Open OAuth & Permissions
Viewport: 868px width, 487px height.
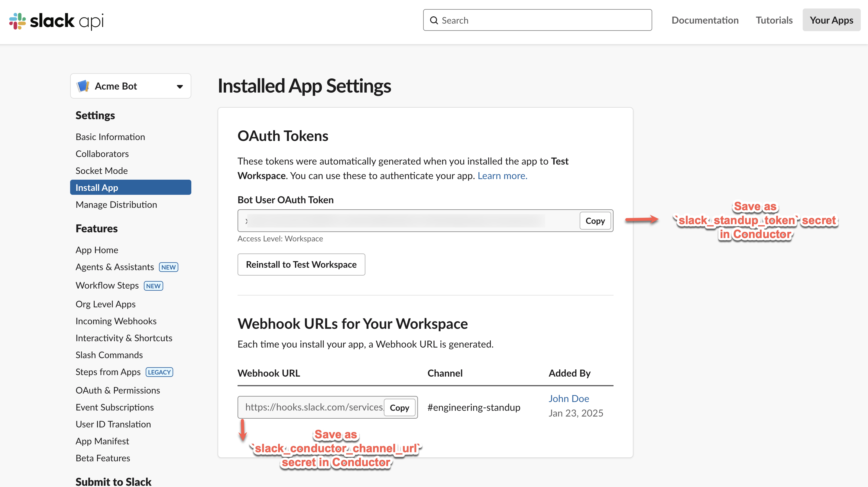(118, 390)
